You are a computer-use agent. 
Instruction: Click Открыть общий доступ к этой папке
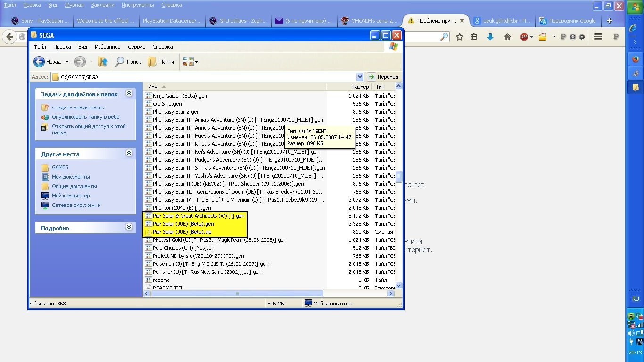pyautogui.click(x=89, y=130)
